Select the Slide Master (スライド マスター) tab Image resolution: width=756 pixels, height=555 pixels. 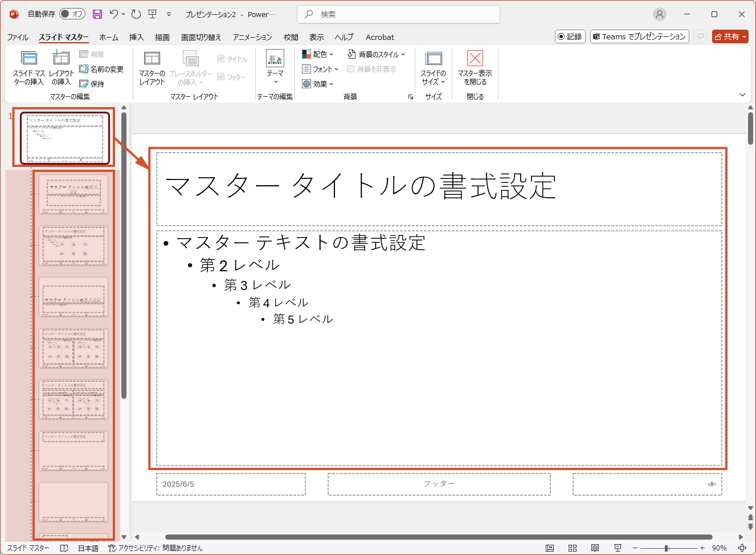(64, 37)
